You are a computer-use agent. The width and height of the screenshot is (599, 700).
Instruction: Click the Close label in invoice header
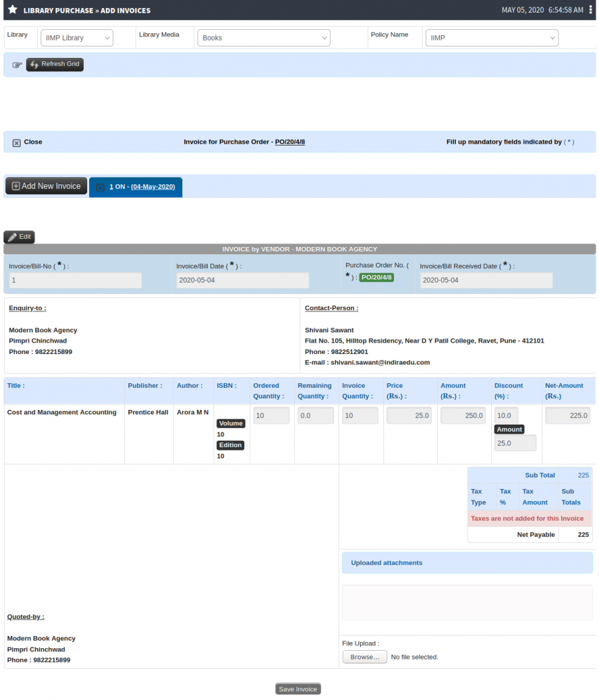click(x=33, y=142)
